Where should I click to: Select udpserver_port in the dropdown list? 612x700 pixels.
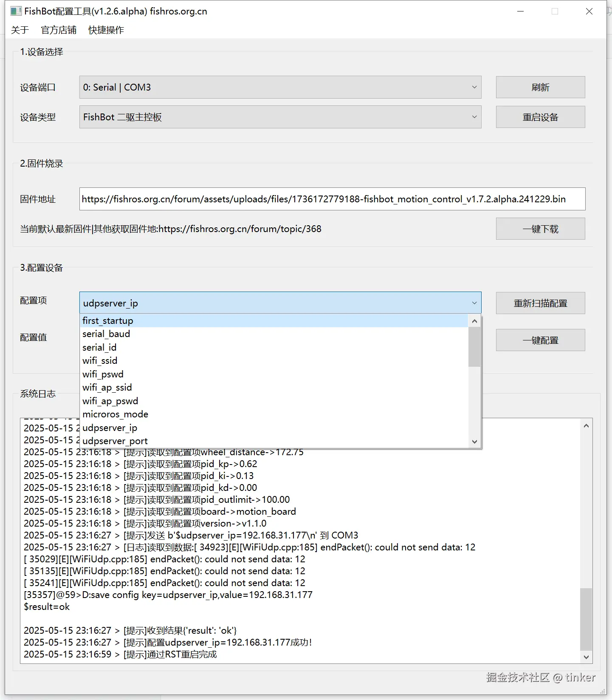click(x=274, y=441)
